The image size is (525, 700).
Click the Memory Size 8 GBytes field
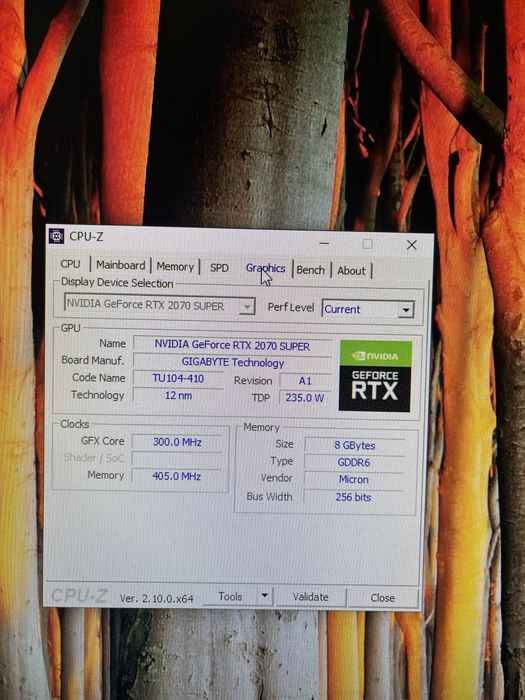coord(355,446)
